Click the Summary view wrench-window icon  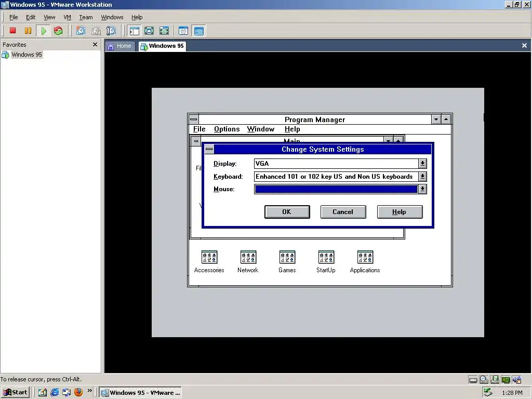(x=183, y=31)
